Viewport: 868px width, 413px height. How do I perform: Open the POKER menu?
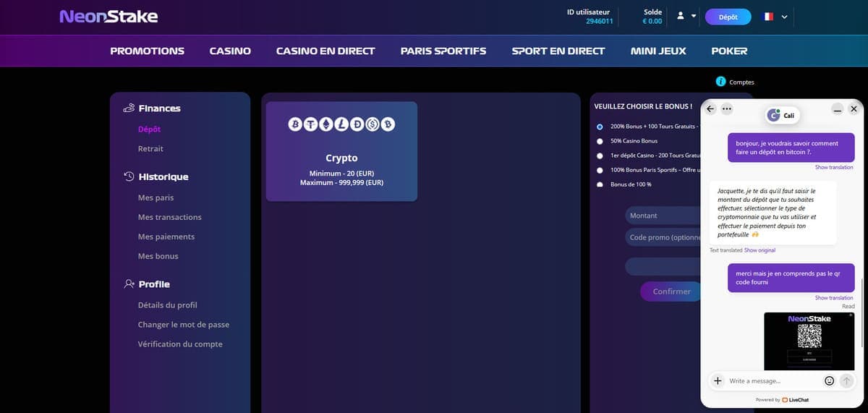tap(729, 51)
